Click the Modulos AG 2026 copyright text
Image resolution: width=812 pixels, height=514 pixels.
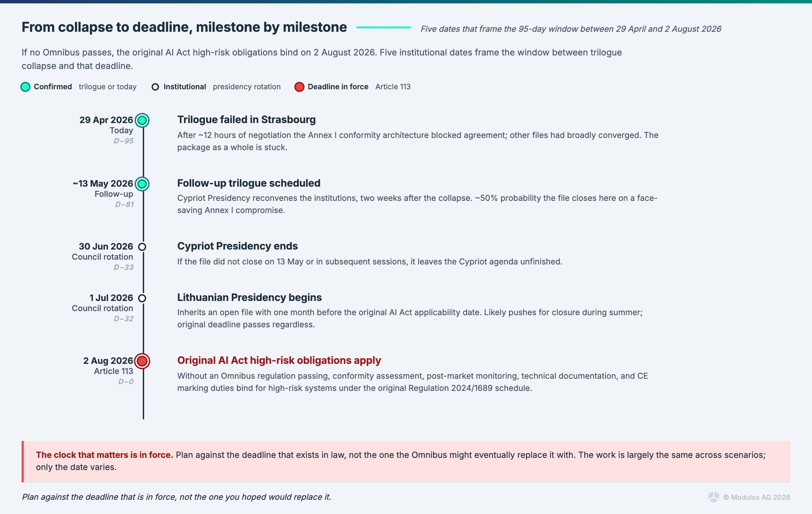click(757, 497)
